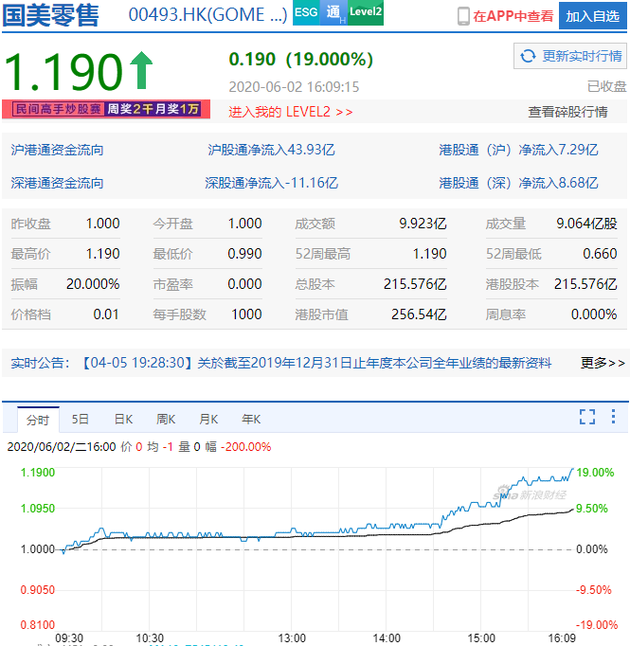Click the ESG badge icon
The height and width of the screenshot is (646, 630).
point(306,13)
